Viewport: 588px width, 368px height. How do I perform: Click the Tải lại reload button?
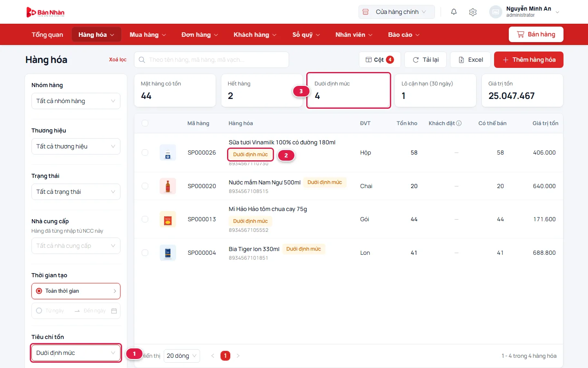click(x=425, y=60)
